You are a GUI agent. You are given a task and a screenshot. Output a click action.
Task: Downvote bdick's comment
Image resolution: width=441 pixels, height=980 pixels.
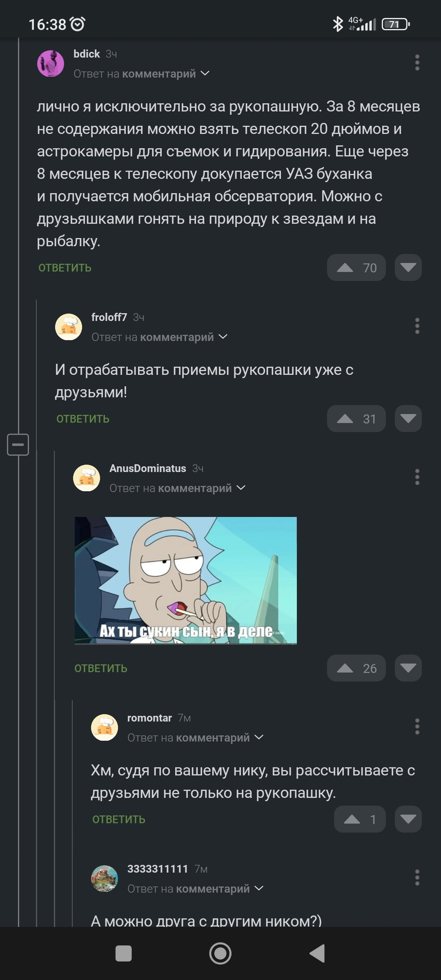(x=408, y=267)
